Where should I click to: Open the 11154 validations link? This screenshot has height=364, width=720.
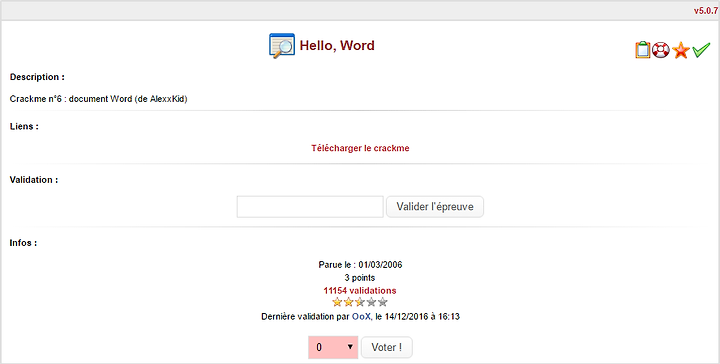360,291
